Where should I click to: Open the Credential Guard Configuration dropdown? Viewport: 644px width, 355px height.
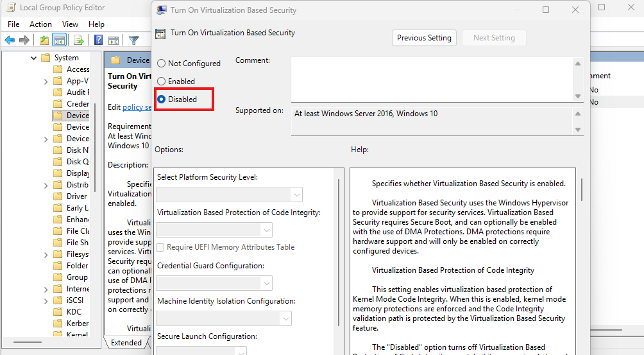(x=214, y=283)
